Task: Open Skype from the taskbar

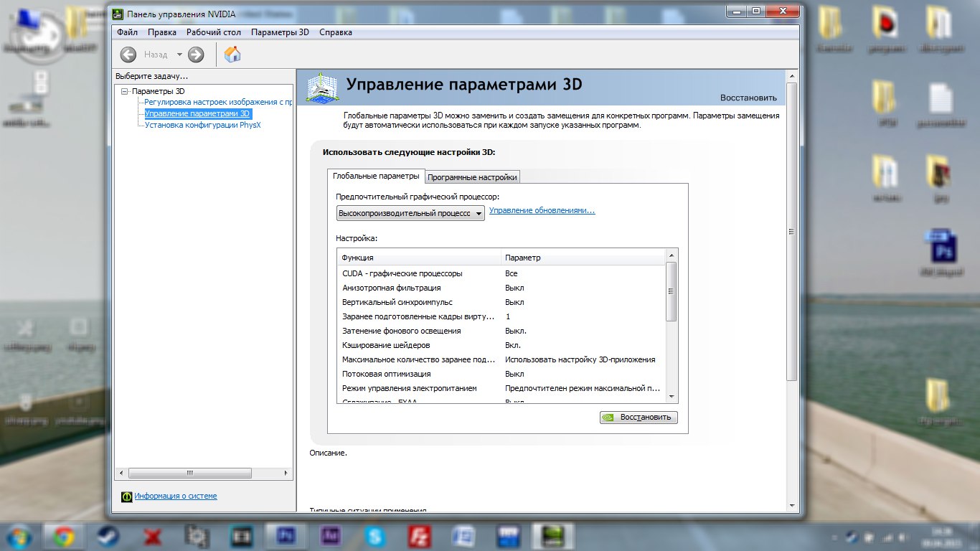Action: pos(374,535)
